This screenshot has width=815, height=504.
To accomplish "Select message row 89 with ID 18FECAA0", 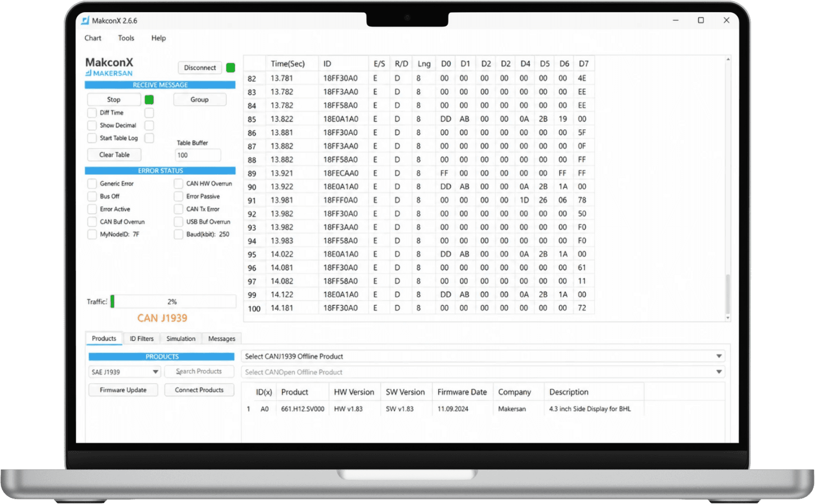I will point(419,173).
